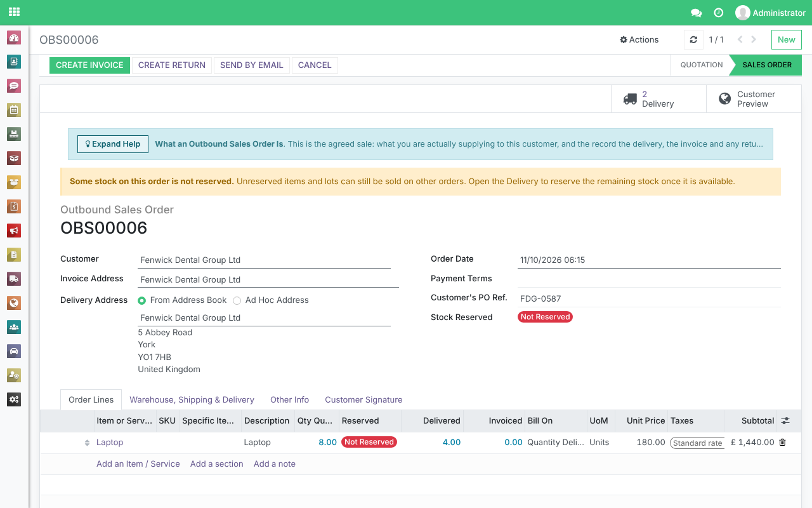Open the Contacts app in sidebar
This screenshot has width=812, height=508.
click(x=14, y=62)
